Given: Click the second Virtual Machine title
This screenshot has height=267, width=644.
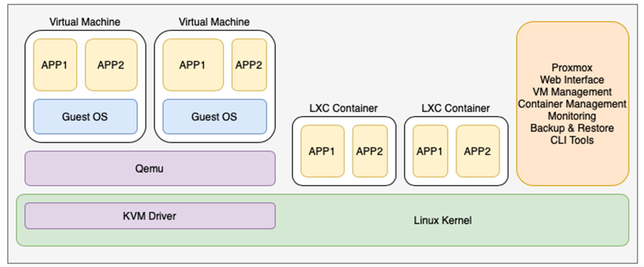Looking at the screenshot, I should tap(214, 22).
